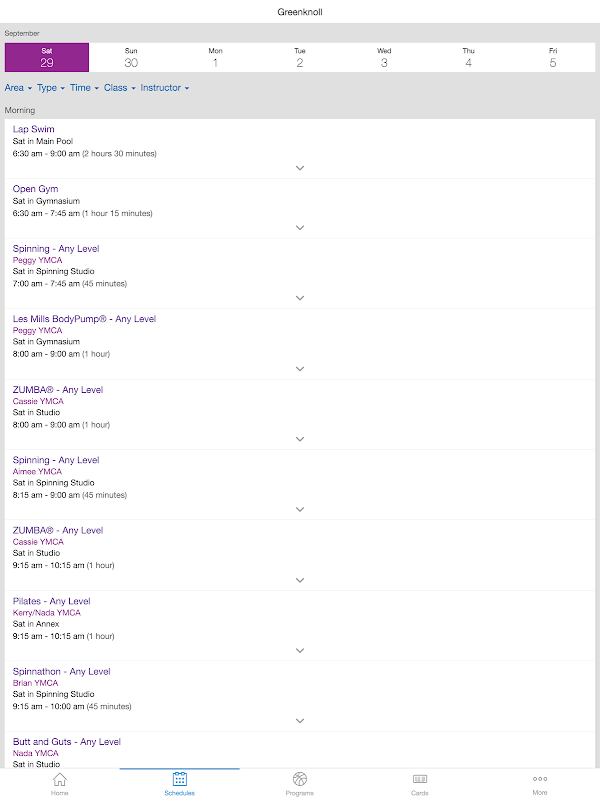Screen dimensions: 600x800
Task: Select Friday 5 date tab
Action: [553, 57]
